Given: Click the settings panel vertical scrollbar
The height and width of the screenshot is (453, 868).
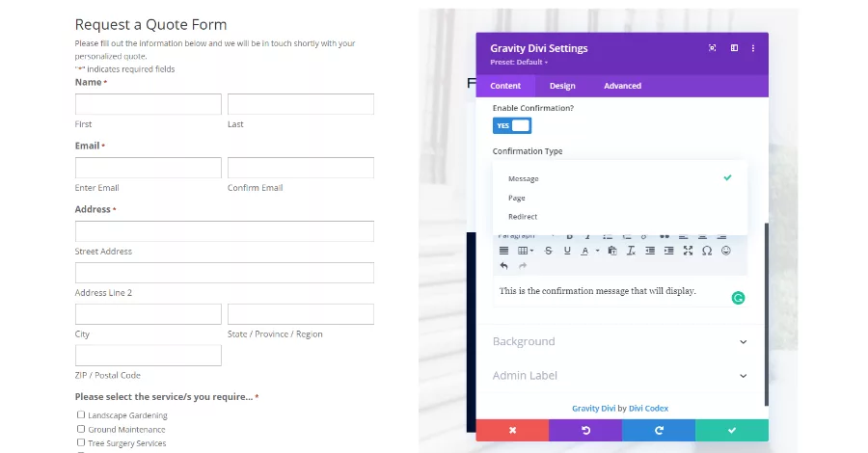Looking at the screenshot, I should [766, 314].
